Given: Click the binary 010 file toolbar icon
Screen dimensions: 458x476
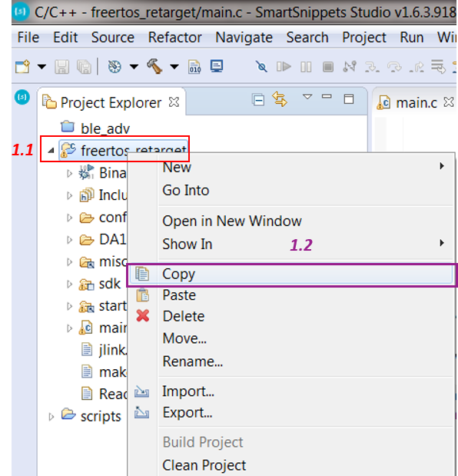Looking at the screenshot, I should click(194, 67).
